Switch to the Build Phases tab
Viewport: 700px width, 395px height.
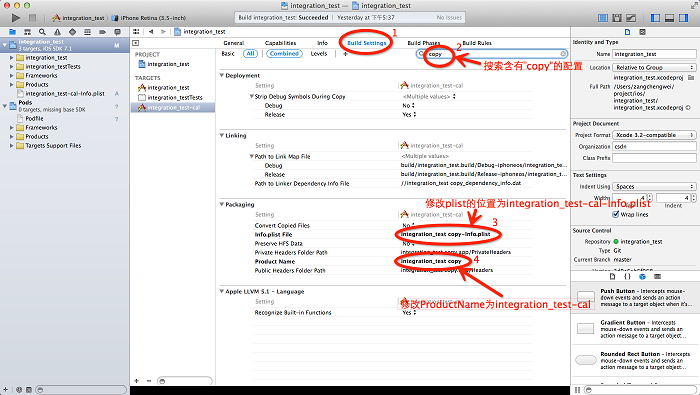point(424,43)
